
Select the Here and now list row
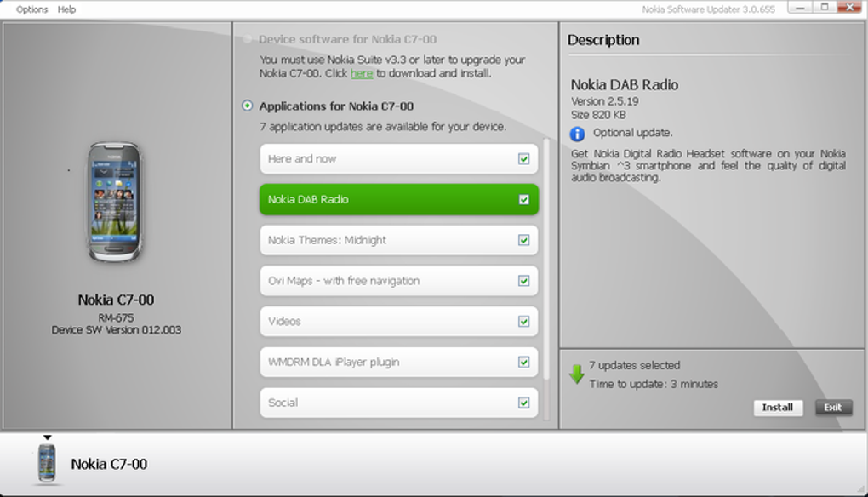(398, 159)
